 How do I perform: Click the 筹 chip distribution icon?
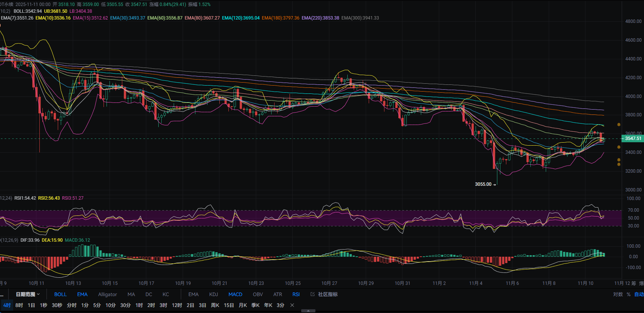633,283
